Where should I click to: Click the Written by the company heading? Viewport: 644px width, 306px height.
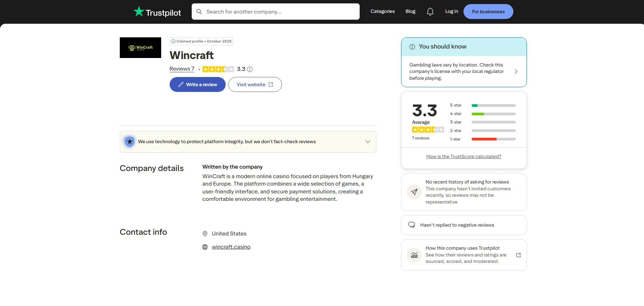click(232, 167)
